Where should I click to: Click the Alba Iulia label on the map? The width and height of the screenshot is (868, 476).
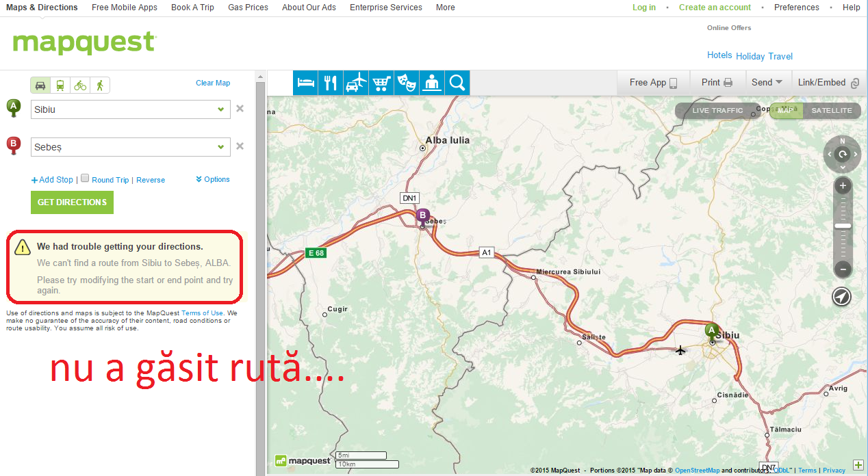[x=448, y=140]
